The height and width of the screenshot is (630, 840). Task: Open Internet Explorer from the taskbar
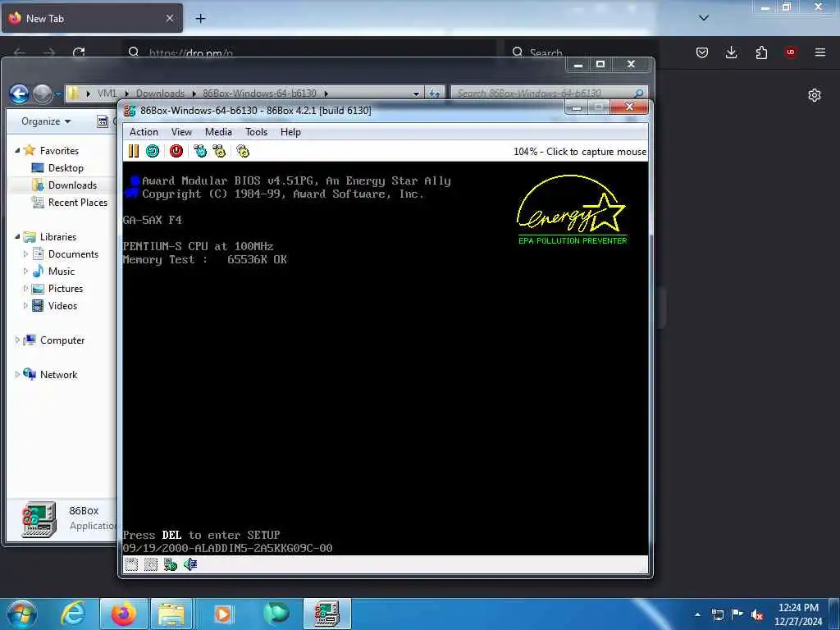[x=72, y=614]
